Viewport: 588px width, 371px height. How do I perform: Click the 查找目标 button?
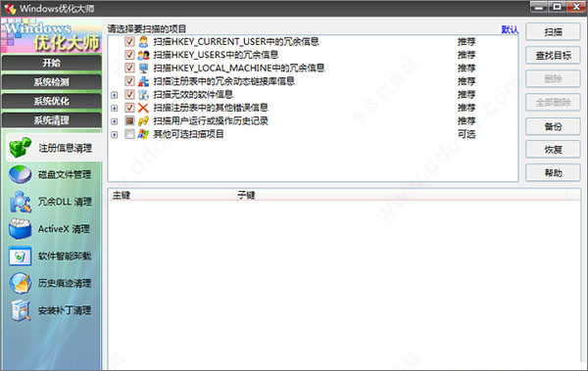[553, 56]
